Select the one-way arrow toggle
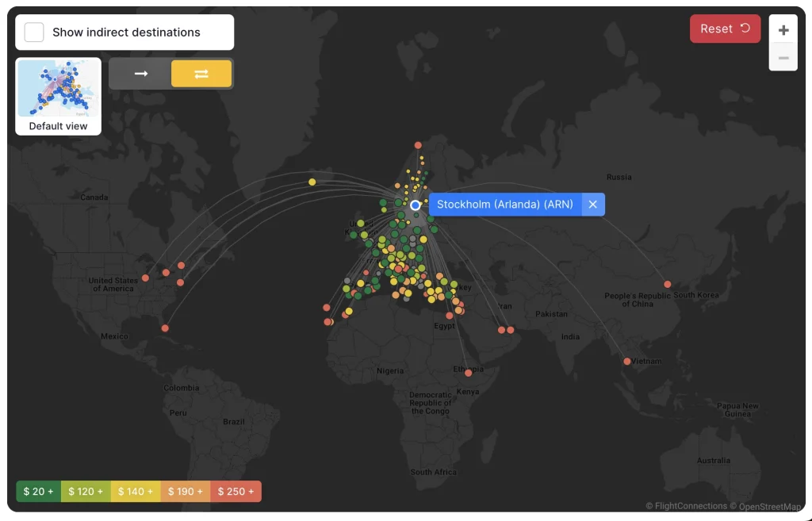812x521 pixels. click(x=141, y=74)
